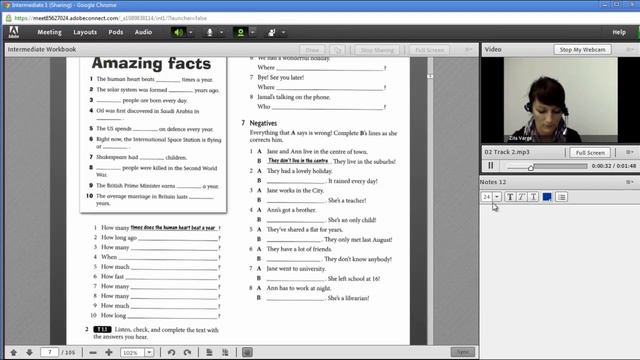Toggle underline text in Notes toolbar
The height and width of the screenshot is (360, 640).
tap(533, 197)
